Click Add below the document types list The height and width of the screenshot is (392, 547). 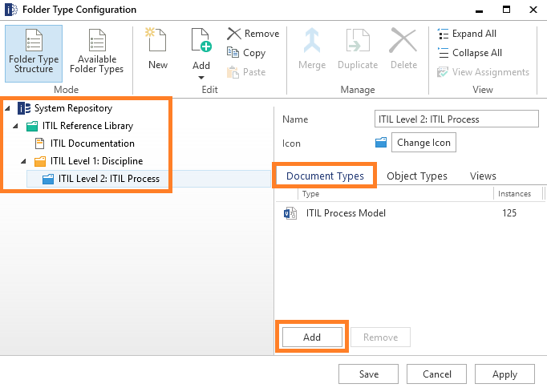pos(312,337)
